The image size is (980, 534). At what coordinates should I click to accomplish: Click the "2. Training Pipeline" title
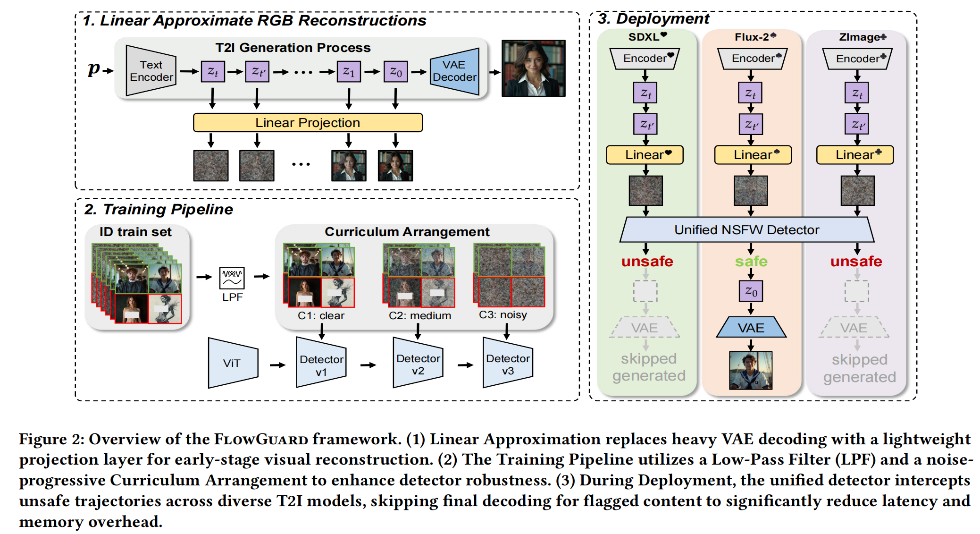pyautogui.click(x=159, y=209)
